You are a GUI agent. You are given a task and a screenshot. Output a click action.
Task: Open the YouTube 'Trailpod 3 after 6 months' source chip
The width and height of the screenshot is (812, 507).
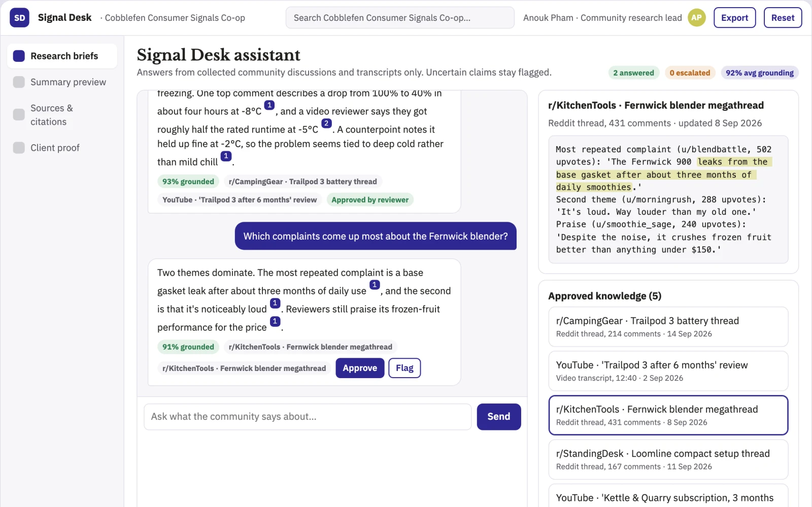coord(240,200)
